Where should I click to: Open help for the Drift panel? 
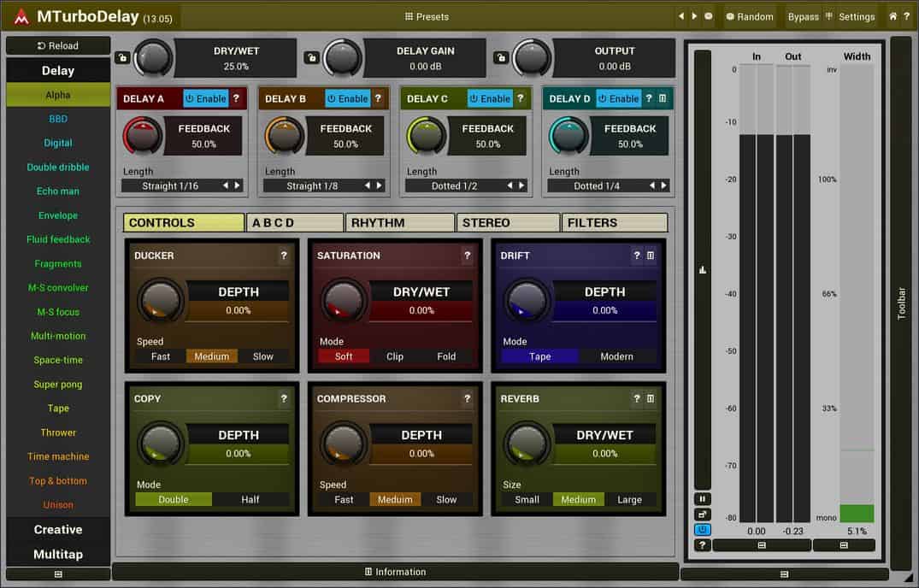pyautogui.click(x=637, y=256)
